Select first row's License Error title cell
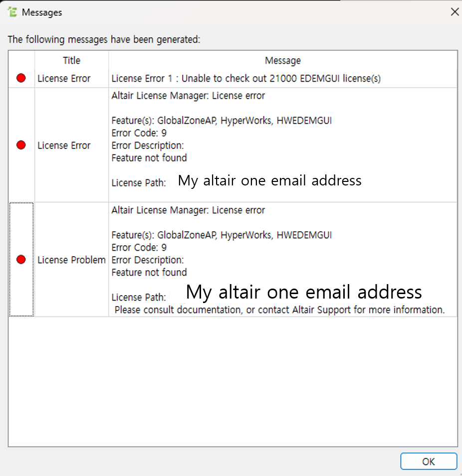Screen dimensions: 462x476 point(72,78)
